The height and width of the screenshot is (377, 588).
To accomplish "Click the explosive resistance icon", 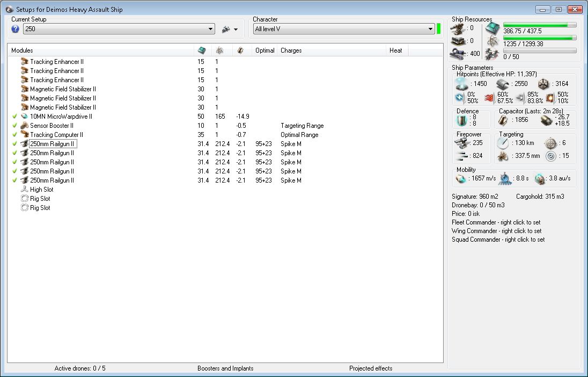I will point(550,98).
